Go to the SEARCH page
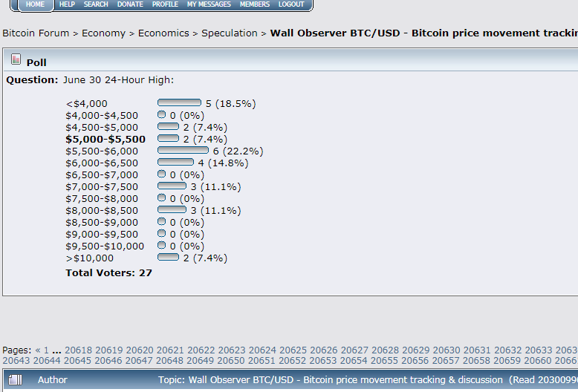Screen dimensions: 578x392 (96, 4)
